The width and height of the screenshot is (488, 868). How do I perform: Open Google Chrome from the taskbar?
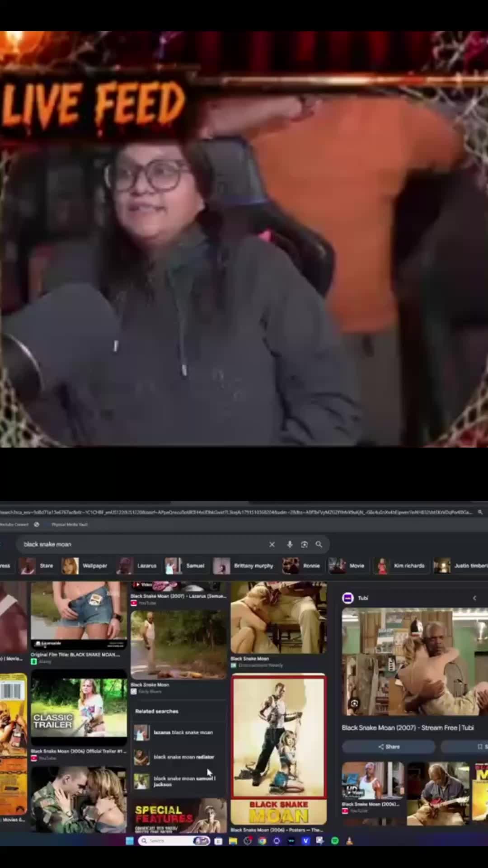pos(262,841)
